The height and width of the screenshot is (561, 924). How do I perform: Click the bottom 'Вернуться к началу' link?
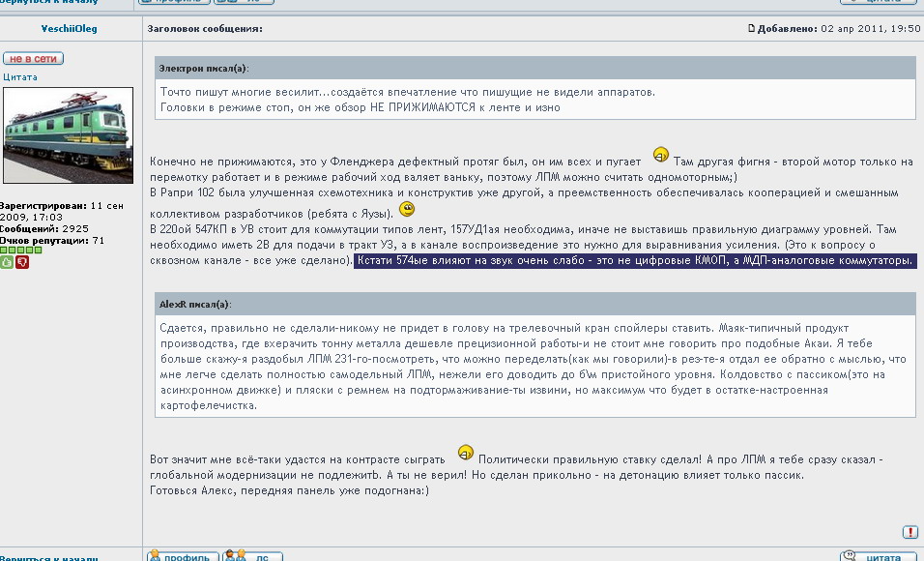click(48, 558)
